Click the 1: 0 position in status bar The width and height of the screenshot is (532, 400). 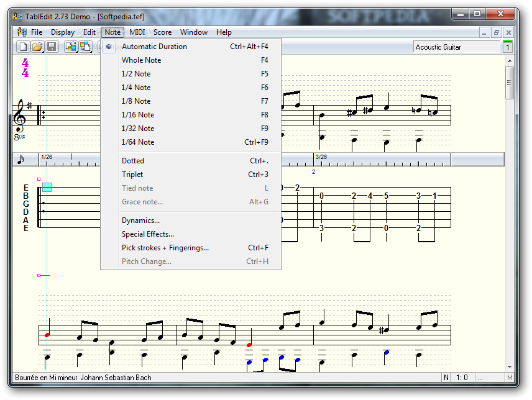[x=462, y=378]
